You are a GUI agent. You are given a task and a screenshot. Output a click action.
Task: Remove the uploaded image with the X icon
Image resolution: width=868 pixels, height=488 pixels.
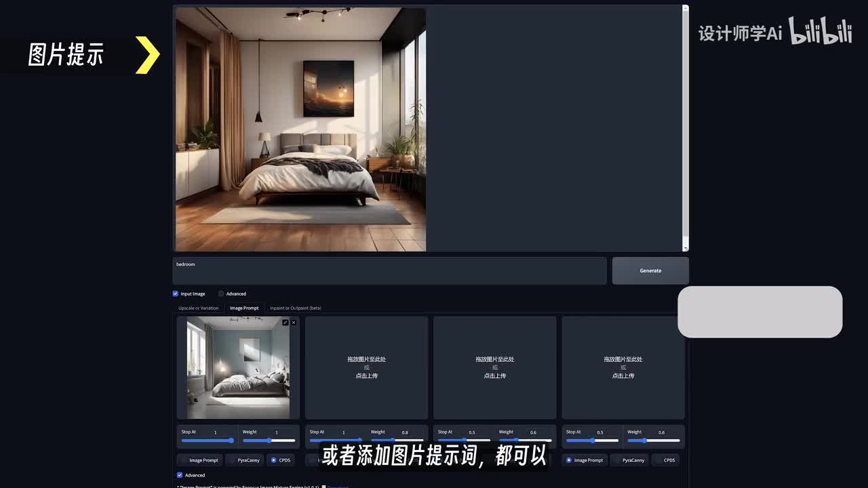294,323
